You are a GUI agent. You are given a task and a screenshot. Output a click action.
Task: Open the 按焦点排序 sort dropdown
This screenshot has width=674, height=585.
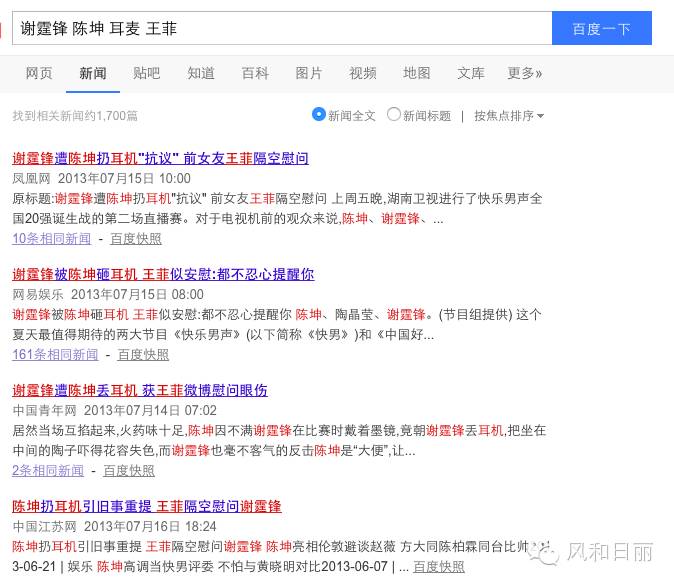click(509, 116)
